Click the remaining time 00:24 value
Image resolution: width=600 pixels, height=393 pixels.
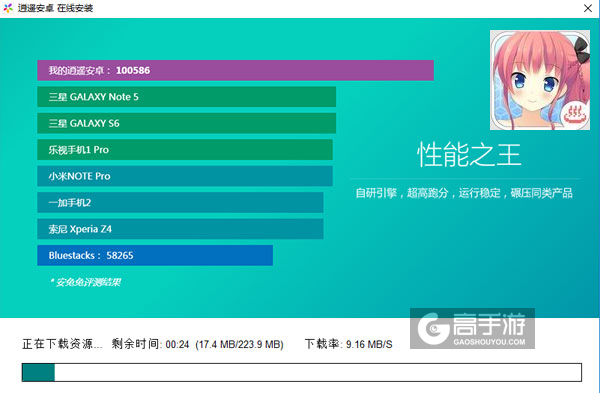coord(178,344)
